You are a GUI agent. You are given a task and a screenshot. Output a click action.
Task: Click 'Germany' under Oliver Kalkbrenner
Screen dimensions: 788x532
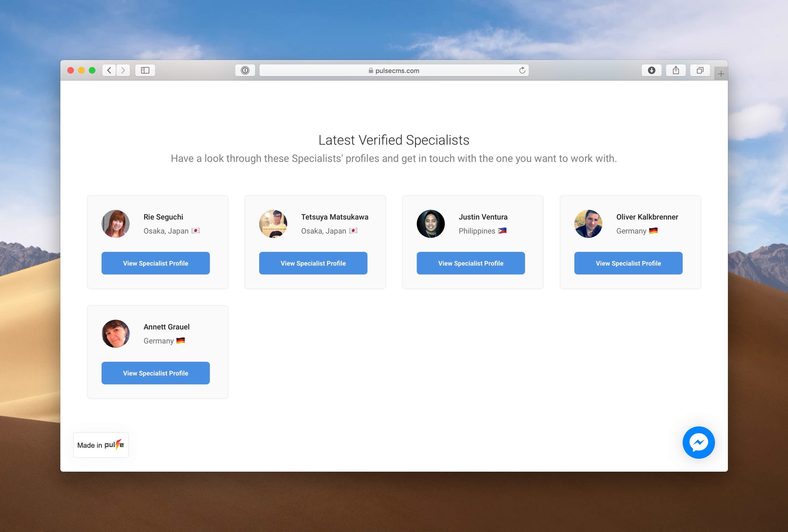point(631,231)
